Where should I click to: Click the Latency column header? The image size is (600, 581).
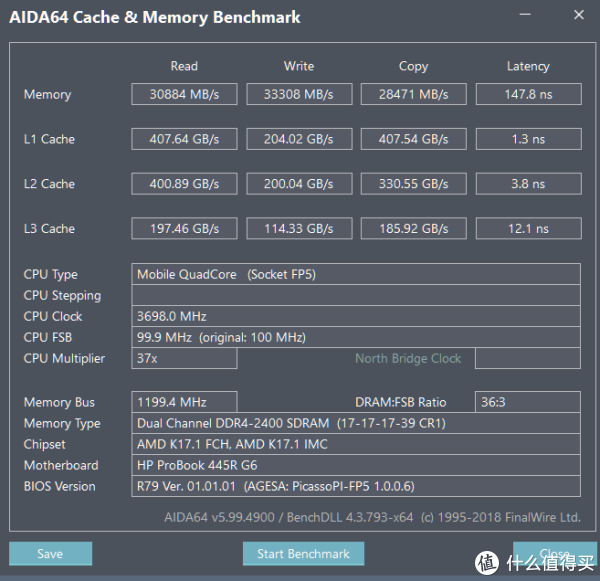528,67
